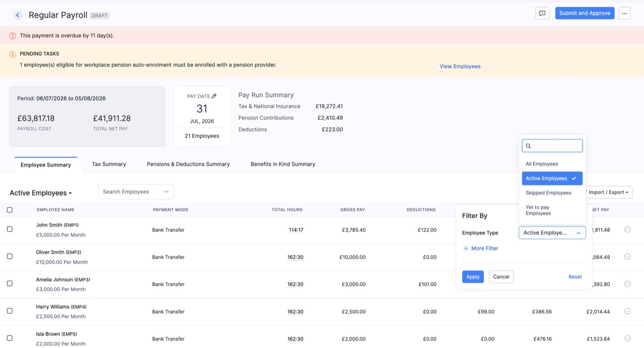Tick the checkbox for Amelia Johnson
This screenshot has width=644, height=348.
(x=10, y=284)
